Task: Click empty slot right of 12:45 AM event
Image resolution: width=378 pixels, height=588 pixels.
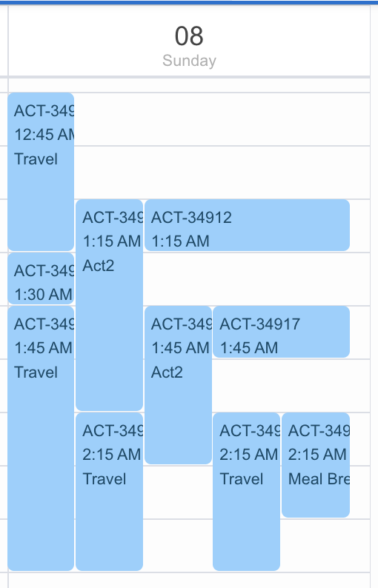Action: pos(222,145)
